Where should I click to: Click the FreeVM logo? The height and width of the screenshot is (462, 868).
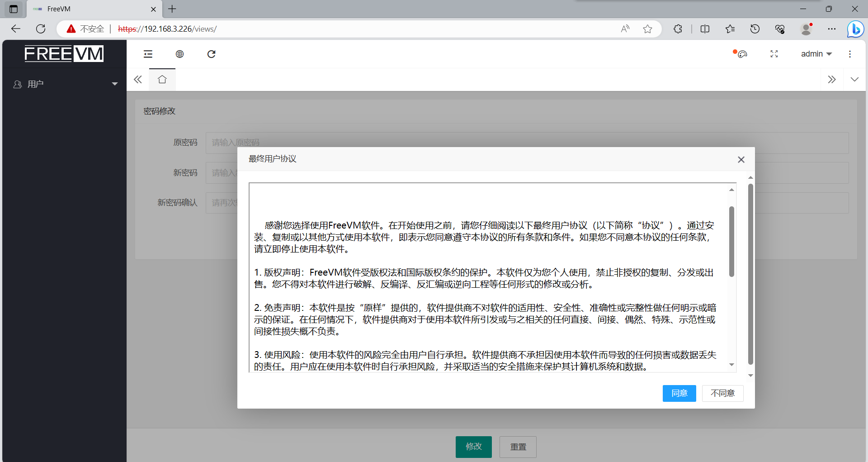pos(64,54)
